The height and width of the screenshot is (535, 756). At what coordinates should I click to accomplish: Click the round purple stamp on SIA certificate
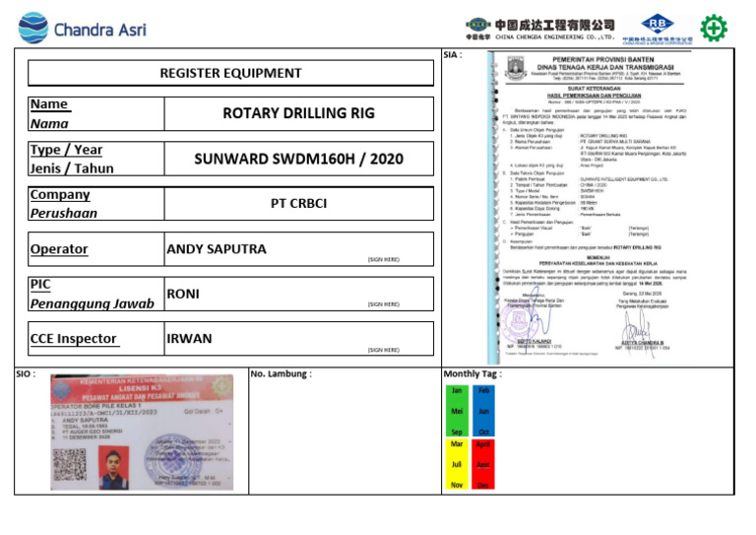519,323
